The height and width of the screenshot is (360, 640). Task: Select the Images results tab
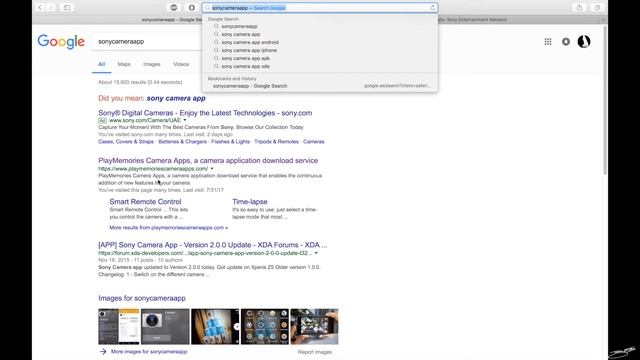pyautogui.click(x=151, y=64)
